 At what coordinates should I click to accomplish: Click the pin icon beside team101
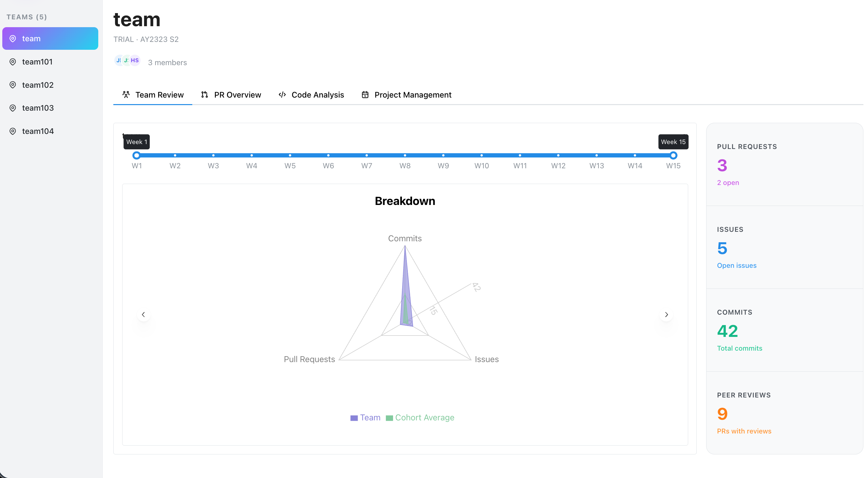pyautogui.click(x=13, y=62)
